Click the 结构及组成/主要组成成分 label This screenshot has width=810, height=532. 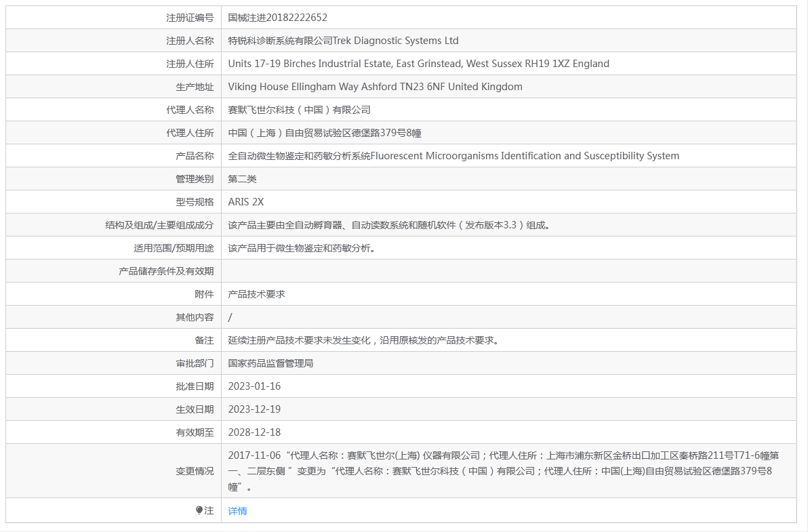point(159,225)
